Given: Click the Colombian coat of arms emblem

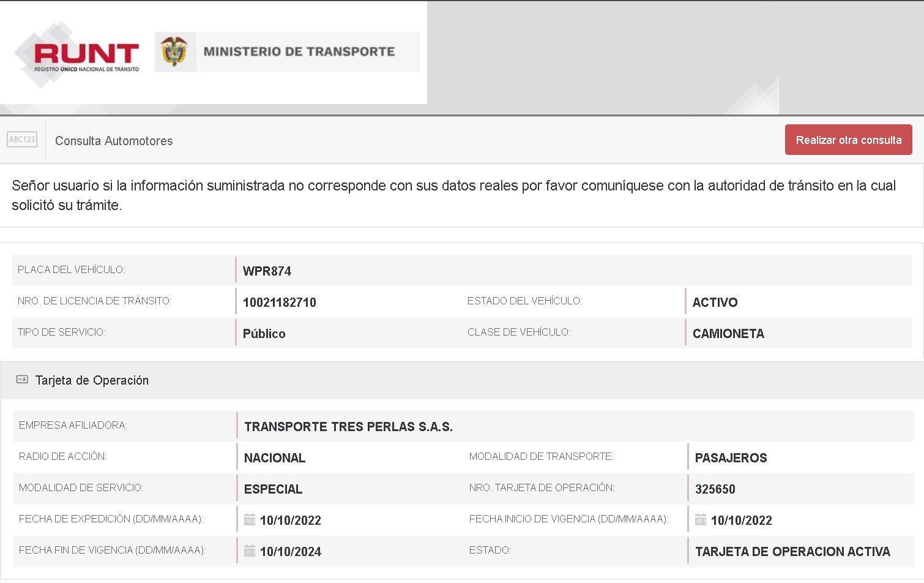Looking at the screenshot, I should (x=174, y=51).
